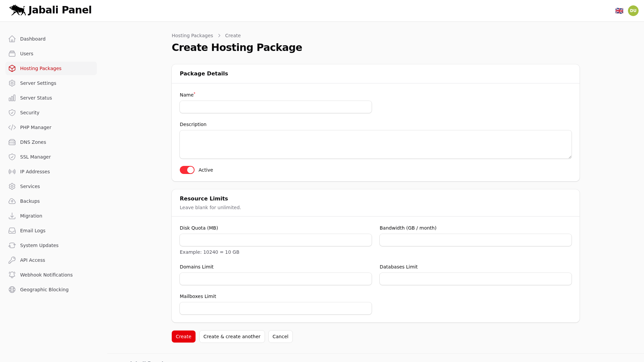This screenshot has height=362, width=644.
Task: Click Create & create another
Action: coord(232,336)
